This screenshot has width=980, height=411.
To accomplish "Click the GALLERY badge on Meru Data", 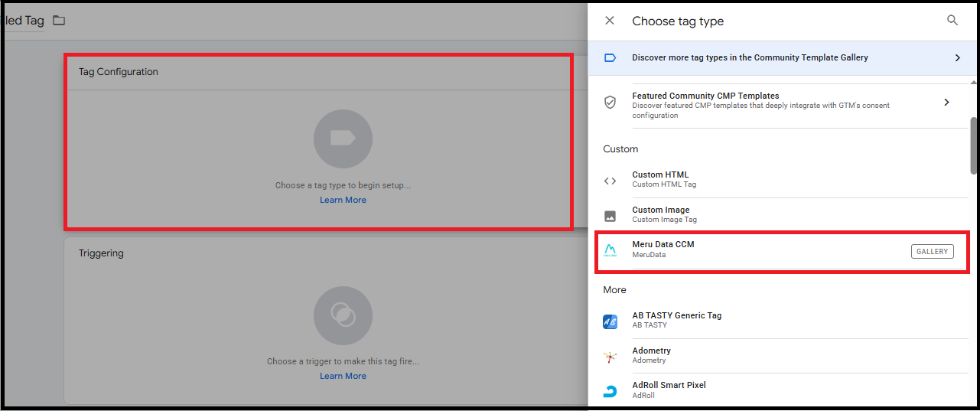I will [932, 251].
